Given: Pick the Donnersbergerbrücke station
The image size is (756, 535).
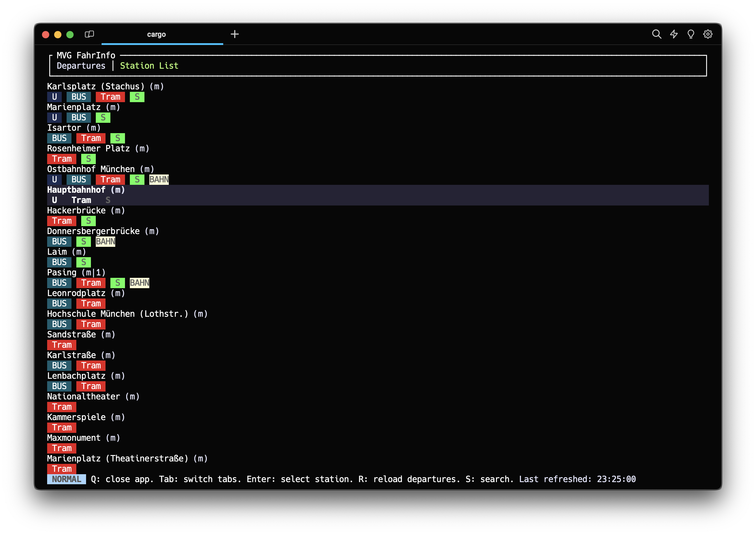Looking at the screenshot, I should coord(103,231).
